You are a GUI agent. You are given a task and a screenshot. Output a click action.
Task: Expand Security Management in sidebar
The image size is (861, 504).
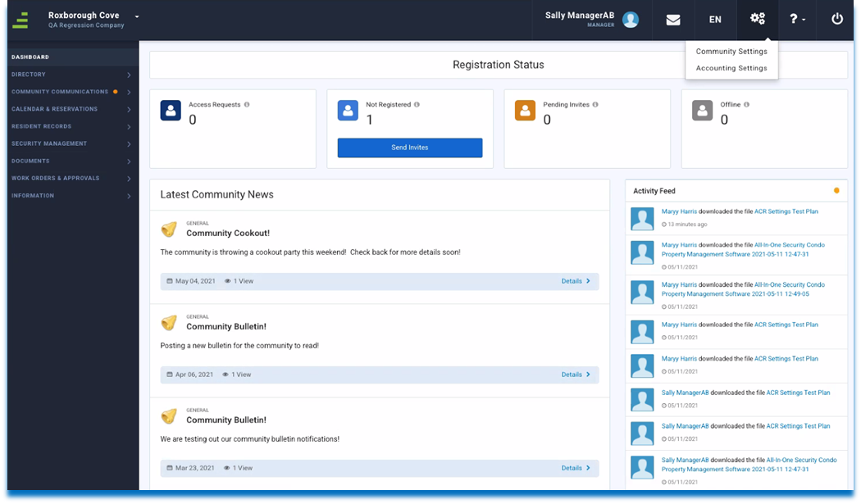point(71,143)
